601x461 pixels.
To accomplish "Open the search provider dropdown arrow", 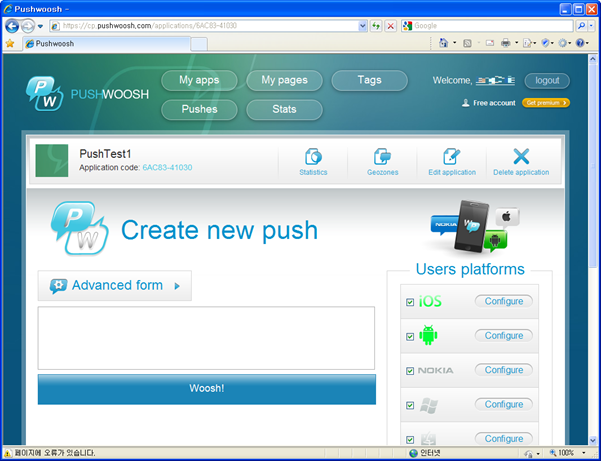I will [591, 26].
